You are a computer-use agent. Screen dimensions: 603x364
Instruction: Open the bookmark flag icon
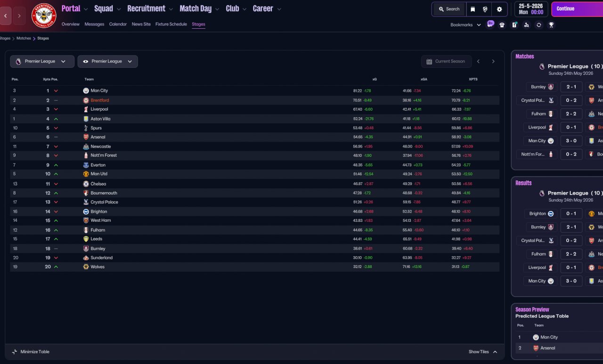tap(473, 9)
